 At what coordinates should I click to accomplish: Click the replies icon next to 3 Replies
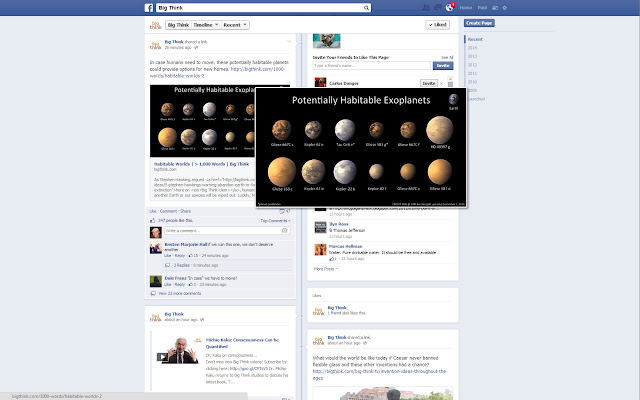167,265
